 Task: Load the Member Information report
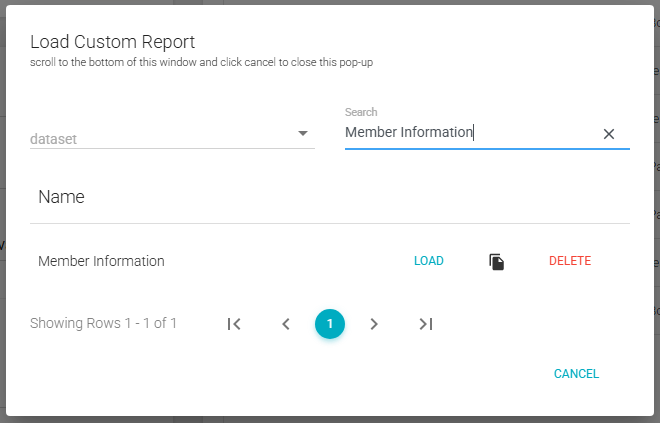point(429,261)
